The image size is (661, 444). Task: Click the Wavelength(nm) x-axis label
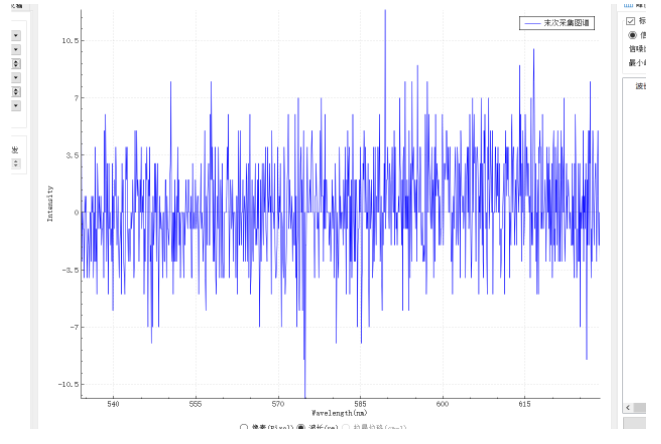(x=339, y=412)
